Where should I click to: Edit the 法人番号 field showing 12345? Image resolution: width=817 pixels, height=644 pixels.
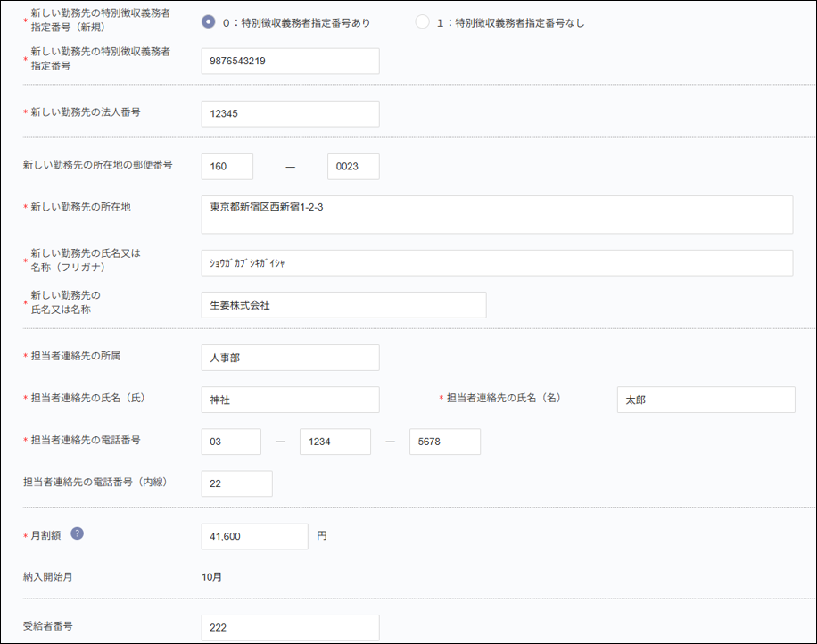290,113
